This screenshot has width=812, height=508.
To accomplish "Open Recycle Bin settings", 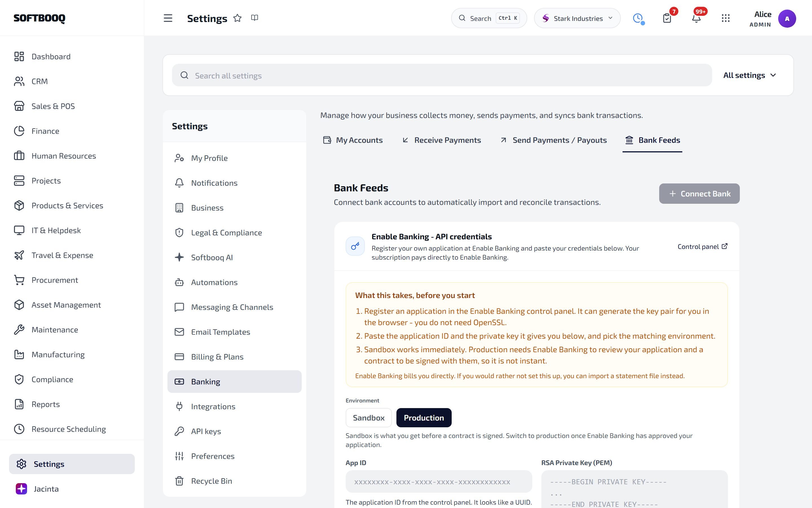I will 234,481.
